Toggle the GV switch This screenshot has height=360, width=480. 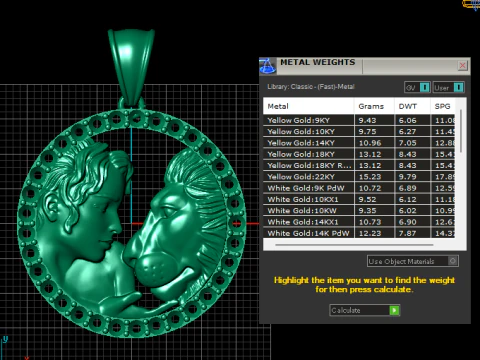point(417,88)
